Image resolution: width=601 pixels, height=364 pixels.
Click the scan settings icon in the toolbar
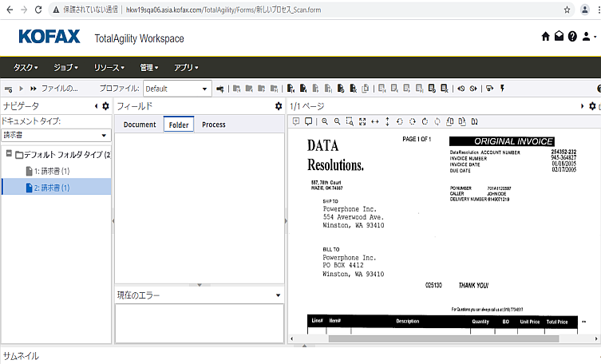tap(9, 89)
